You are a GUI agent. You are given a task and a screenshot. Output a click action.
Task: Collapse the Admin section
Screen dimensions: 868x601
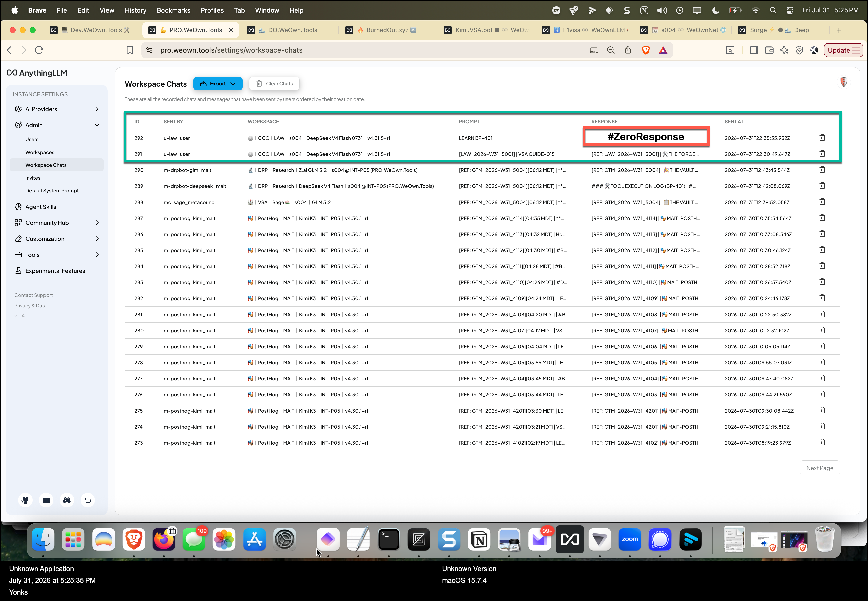point(56,125)
